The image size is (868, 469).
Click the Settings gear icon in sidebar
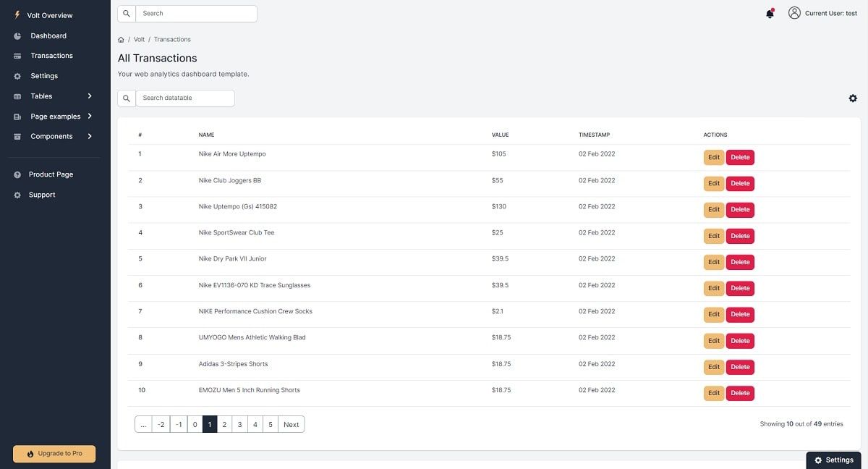coord(17,76)
